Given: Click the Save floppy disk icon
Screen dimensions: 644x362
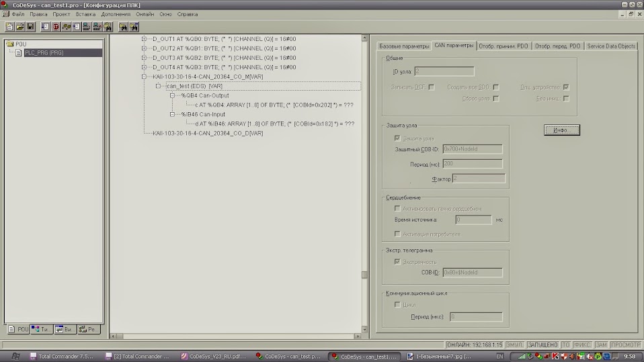Looking at the screenshot, I should click(30, 27).
